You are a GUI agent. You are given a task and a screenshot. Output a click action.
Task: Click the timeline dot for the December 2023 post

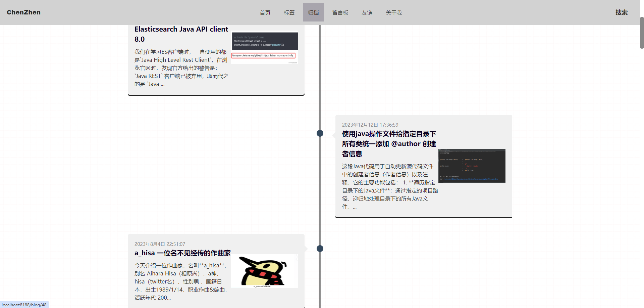click(x=320, y=133)
